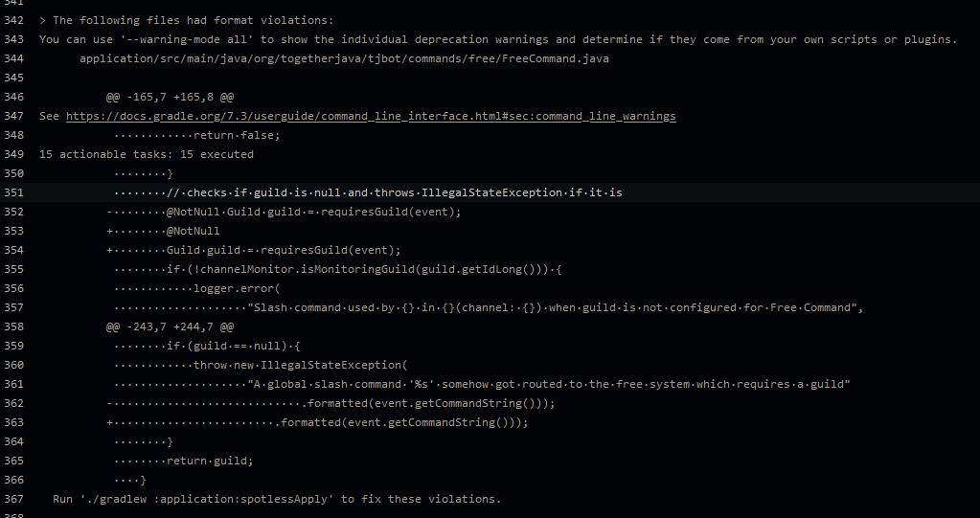980x518 pixels.
Task: Click line number 362
Action: 13,403
